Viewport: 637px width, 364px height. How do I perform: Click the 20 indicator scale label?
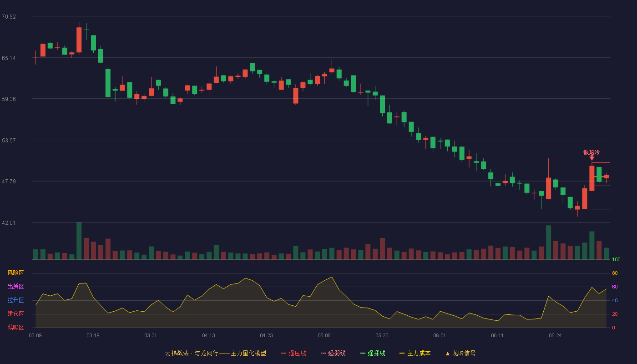tap(615, 314)
